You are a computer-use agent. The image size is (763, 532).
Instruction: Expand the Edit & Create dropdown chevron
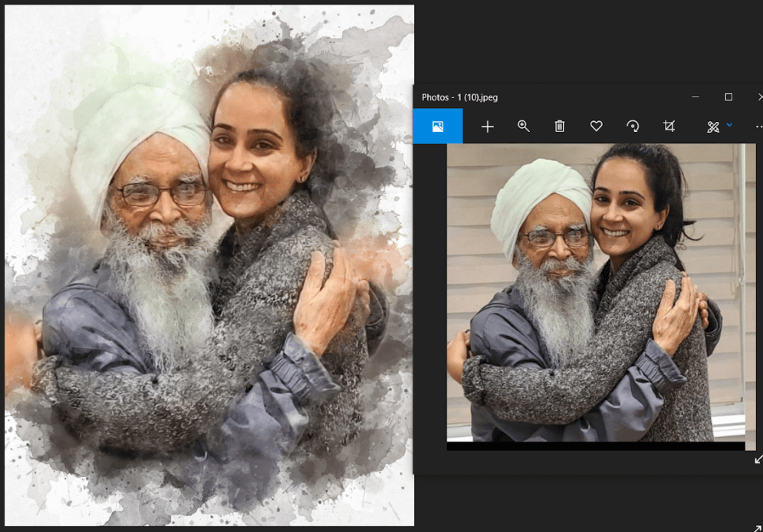pyautogui.click(x=729, y=125)
